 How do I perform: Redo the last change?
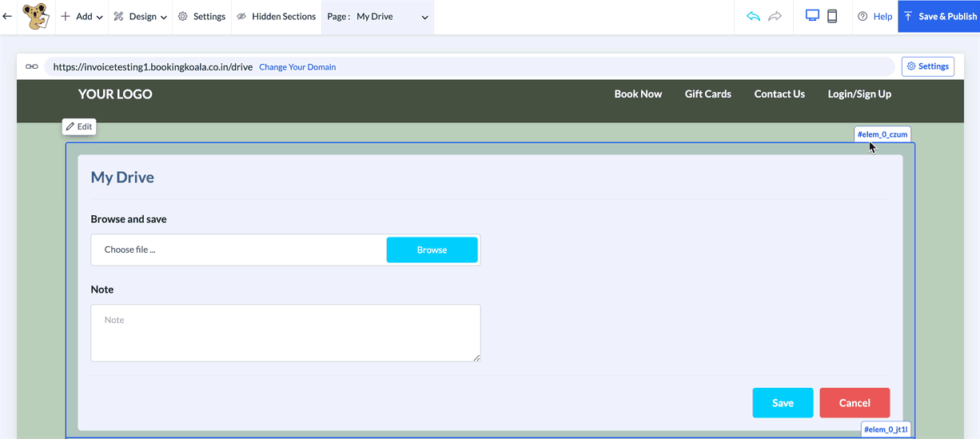point(775,16)
